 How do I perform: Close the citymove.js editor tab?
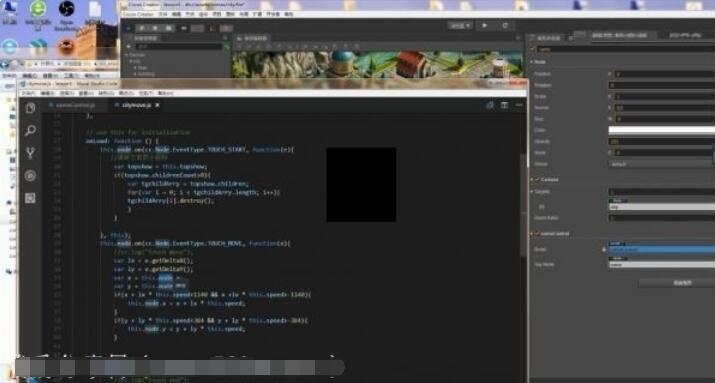pos(157,105)
